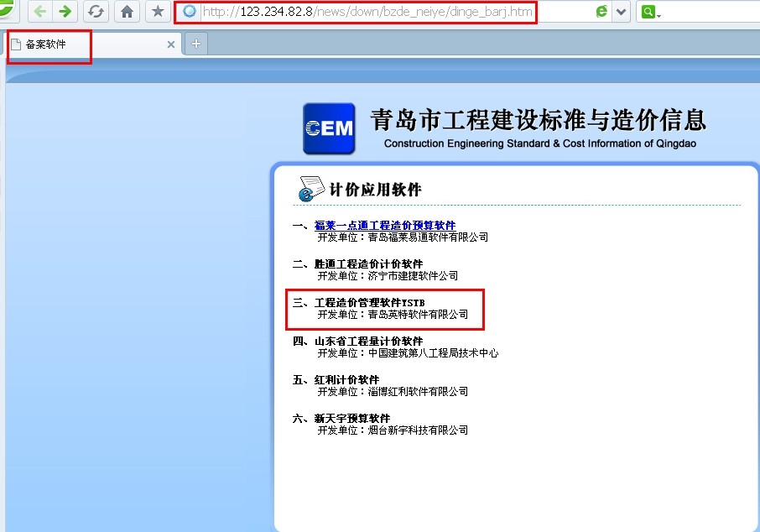This screenshot has width=760, height=532.
Task: Open 新天宇预算软件 entry
Action: 352,419
